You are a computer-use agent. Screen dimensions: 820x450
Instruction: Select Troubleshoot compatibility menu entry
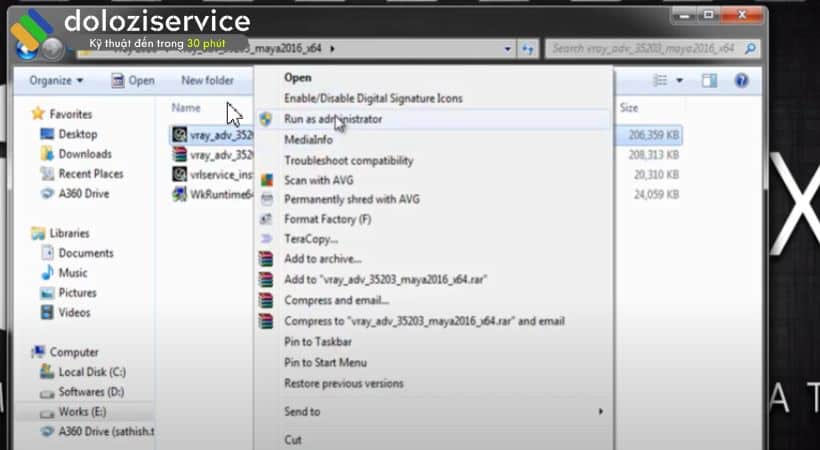coord(348,161)
